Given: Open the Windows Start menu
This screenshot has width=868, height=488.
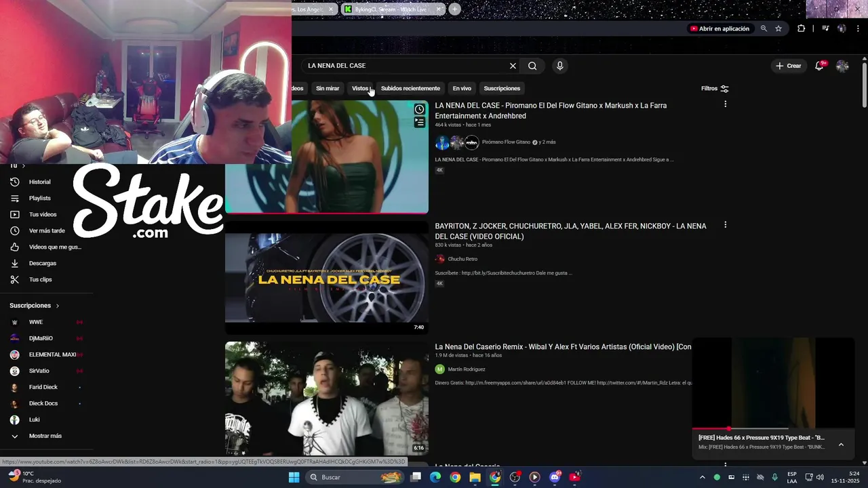Looking at the screenshot, I should 294,477.
